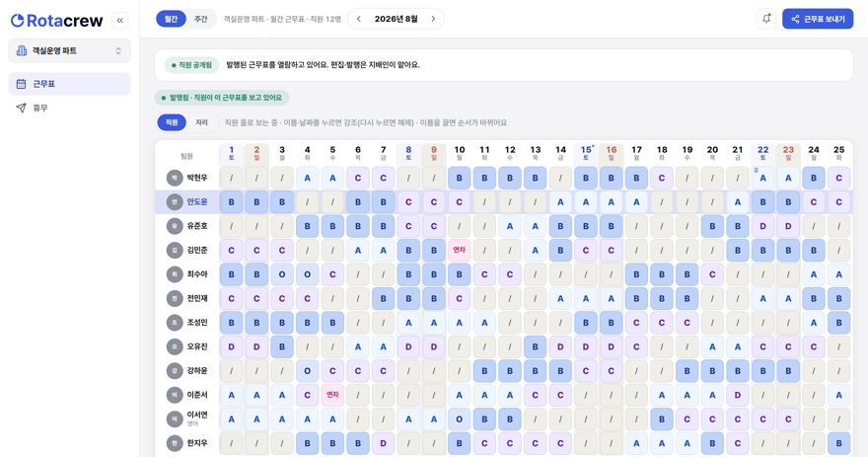This screenshot has height=457, width=868.
Task: Highlight date column 15 토
Action: (x=586, y=153)
